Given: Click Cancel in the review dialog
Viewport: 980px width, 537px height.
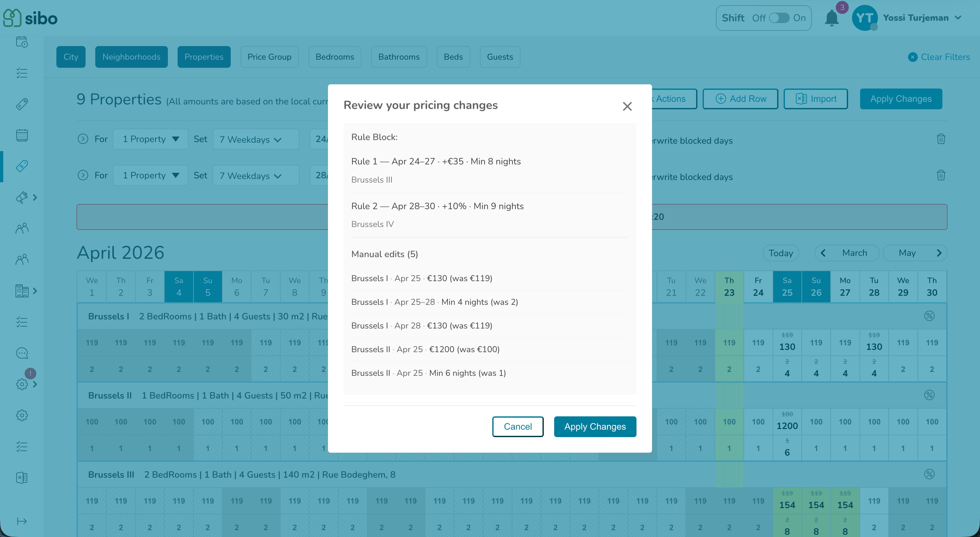Looking at the screenshot, I should (518, 427).
